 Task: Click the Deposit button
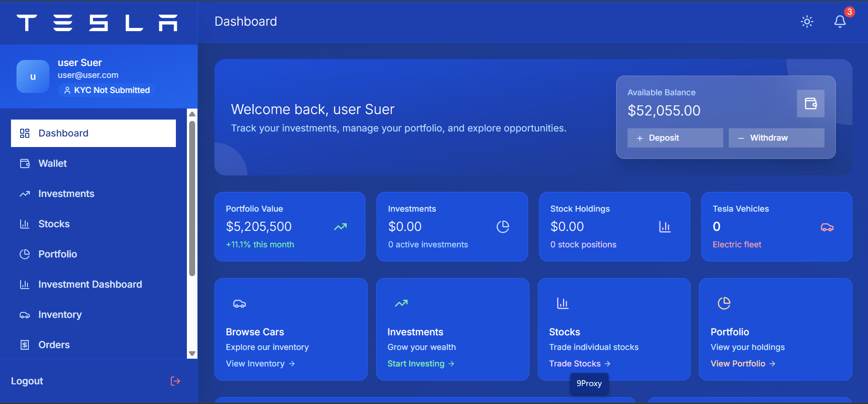675,138
